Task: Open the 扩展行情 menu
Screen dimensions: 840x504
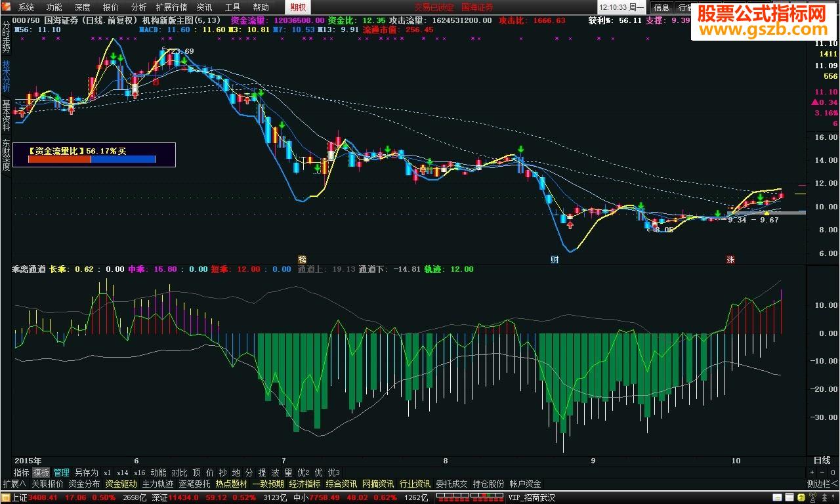Action: [171, 7]
